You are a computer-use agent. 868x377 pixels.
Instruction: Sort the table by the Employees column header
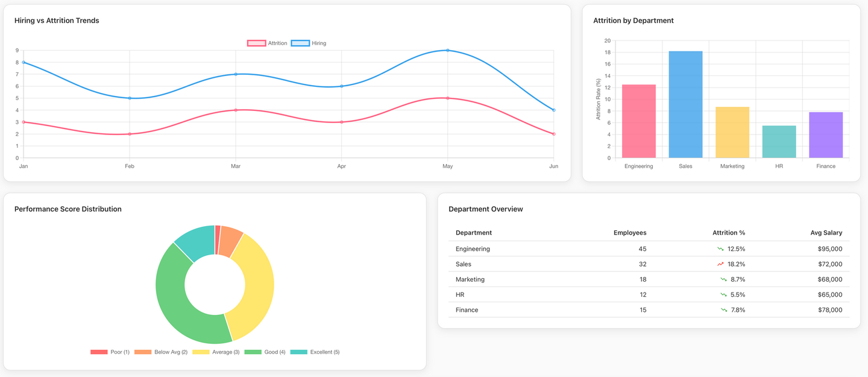point(630,232)
